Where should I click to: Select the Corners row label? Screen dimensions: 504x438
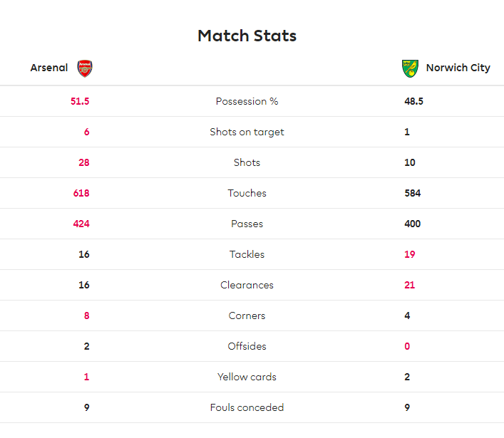pos(247,316)
